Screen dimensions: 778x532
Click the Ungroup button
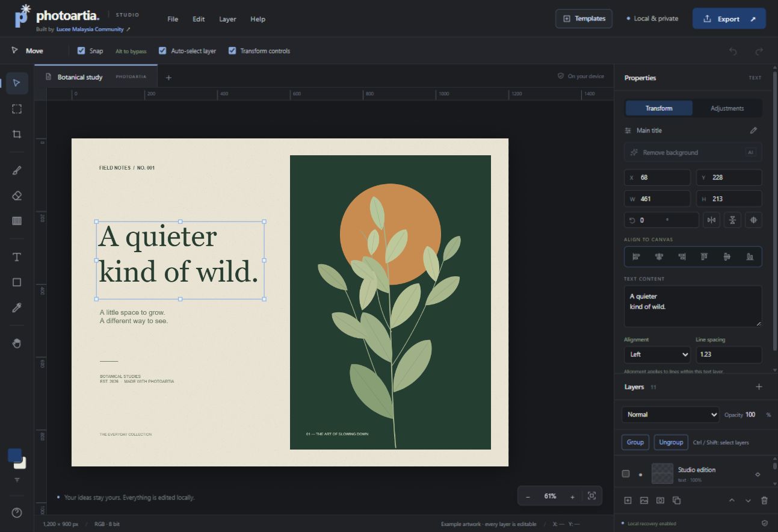pos(671,442)
